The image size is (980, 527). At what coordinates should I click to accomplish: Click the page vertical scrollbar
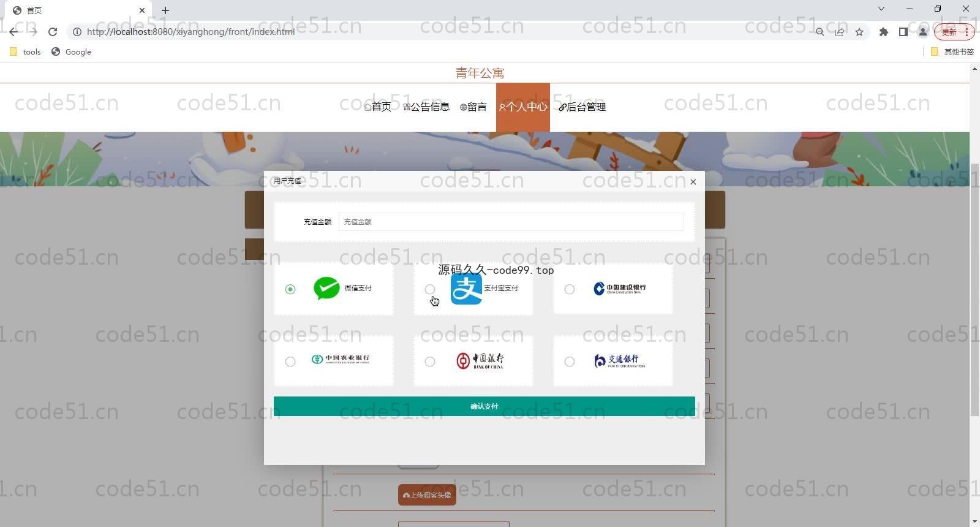tap(974, 290)
